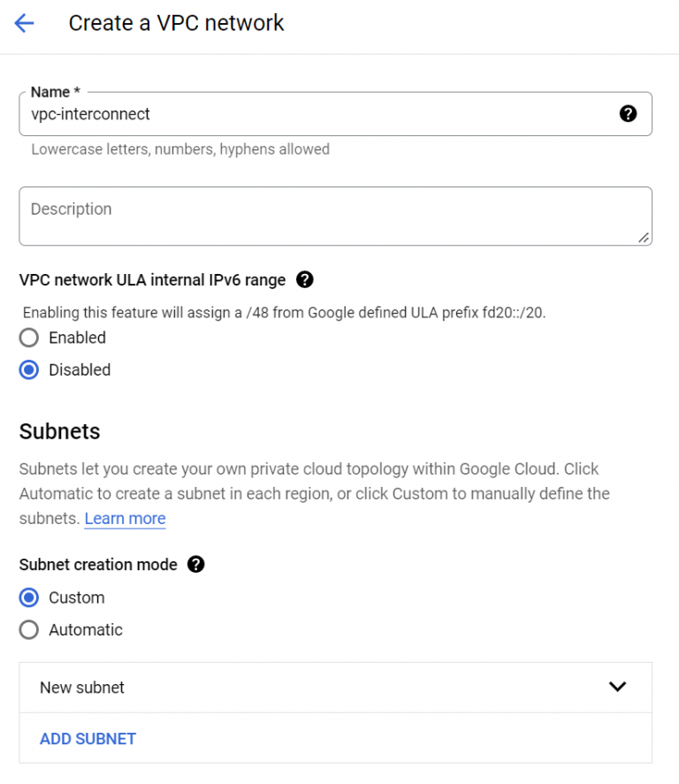View ULA internal IPv6 range help icon
Image resolution: width=679 pixels, height=784 pixels.
click(x=303, y=280)
